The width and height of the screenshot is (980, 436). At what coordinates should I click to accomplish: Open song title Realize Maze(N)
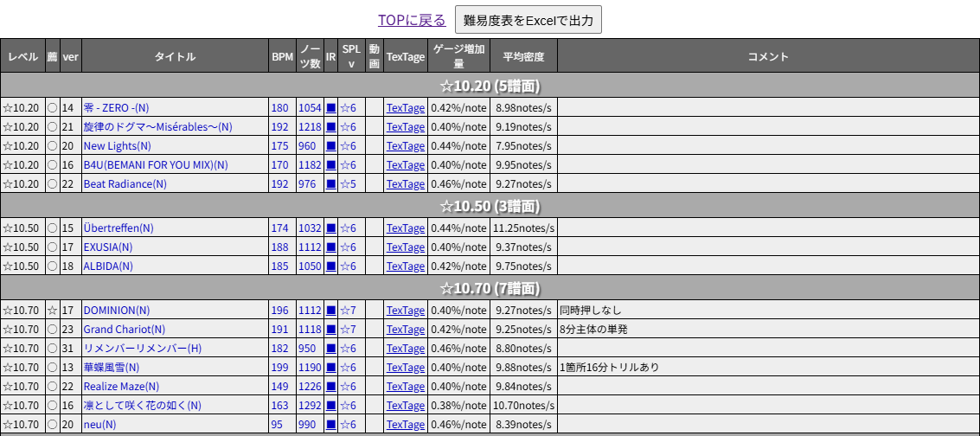pos(121,386)
